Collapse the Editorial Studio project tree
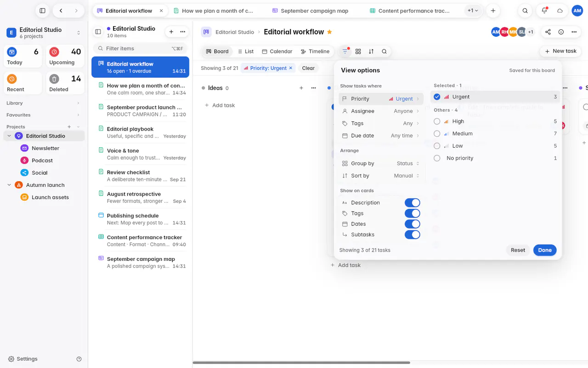 coord(9,136)
